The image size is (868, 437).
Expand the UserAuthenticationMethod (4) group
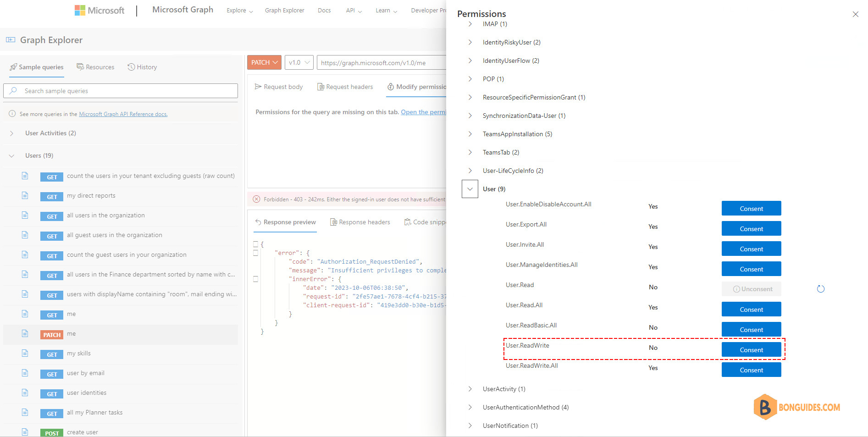pyautogui.click(x=470, y=407)
